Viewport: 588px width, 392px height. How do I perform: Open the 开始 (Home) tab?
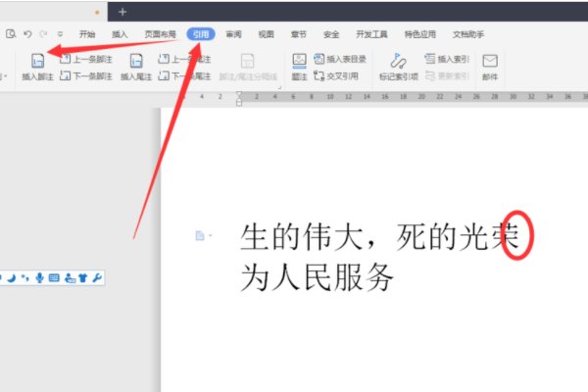87,34
